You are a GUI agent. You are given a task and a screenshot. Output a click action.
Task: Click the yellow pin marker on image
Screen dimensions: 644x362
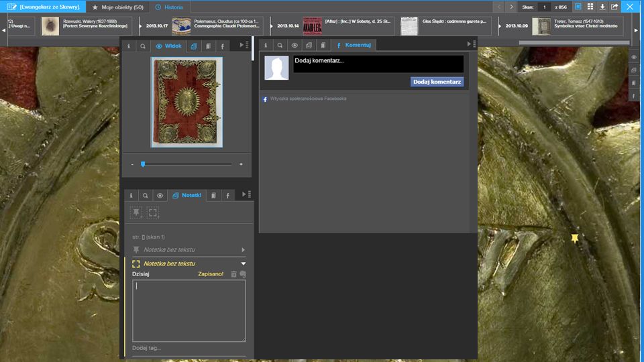pos(575,239)
